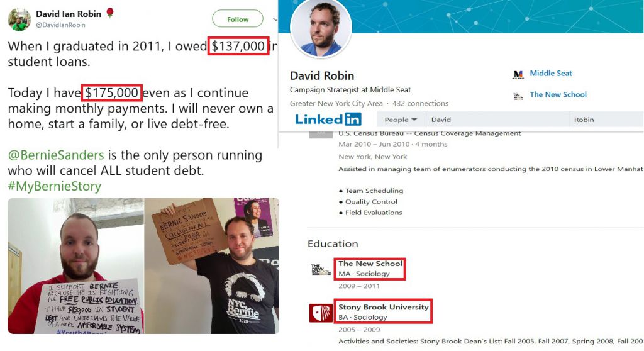
Task: Click David Ian Robin's Twitter avatar
Action: point(19,19)
